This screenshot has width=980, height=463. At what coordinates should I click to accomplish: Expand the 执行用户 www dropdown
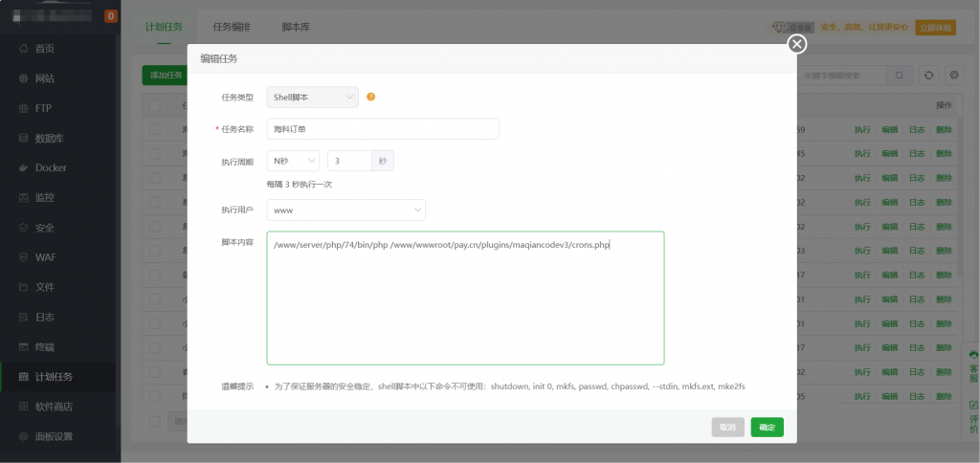(x=345, y=209)
